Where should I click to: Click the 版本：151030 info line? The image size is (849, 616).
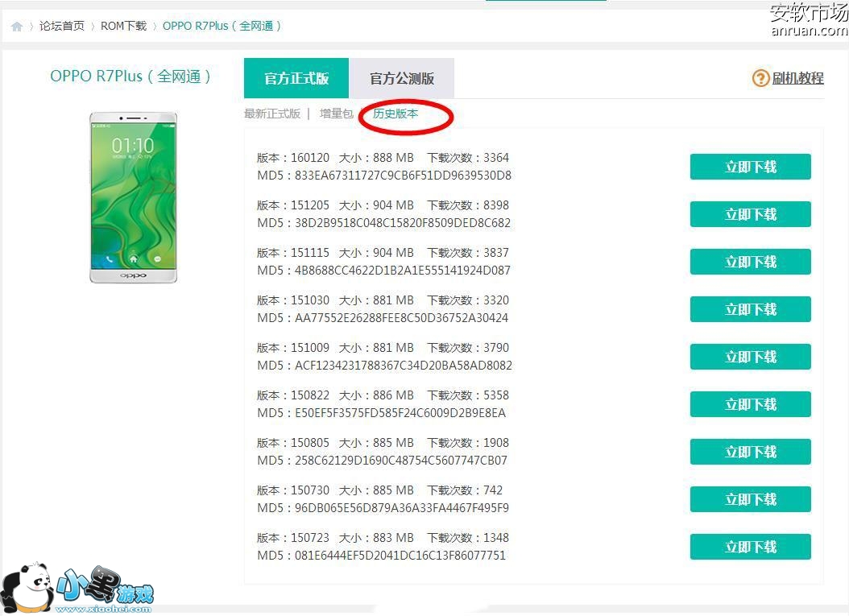coord(383,300)
